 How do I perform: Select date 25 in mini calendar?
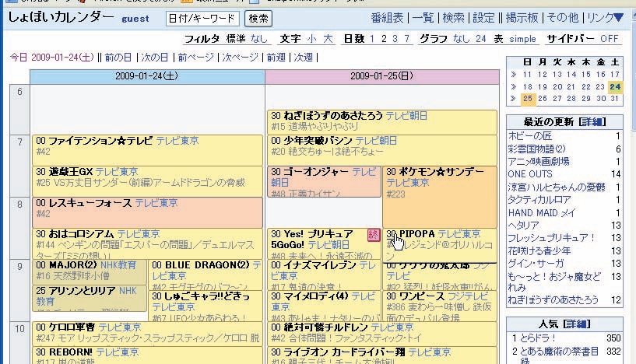pyautogui.click(x=528, y=99)
